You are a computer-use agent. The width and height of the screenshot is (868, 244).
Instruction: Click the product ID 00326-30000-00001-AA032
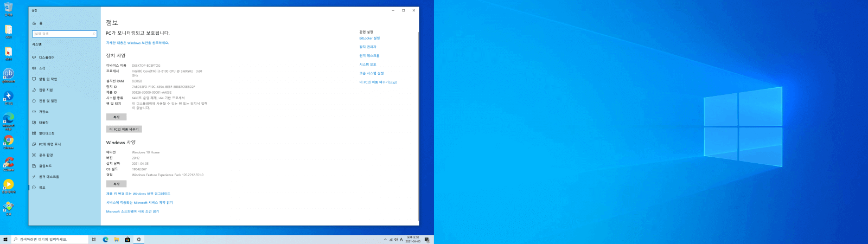point(151,93)
